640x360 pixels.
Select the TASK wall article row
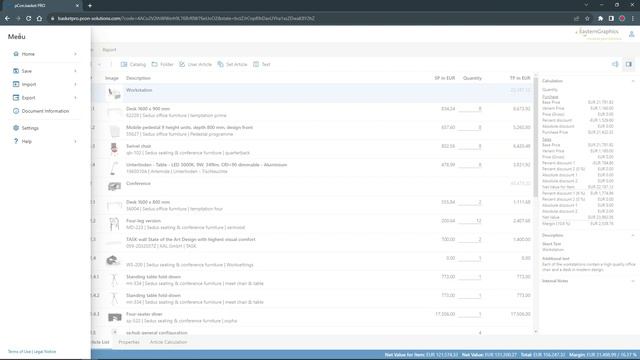point(312,242)
